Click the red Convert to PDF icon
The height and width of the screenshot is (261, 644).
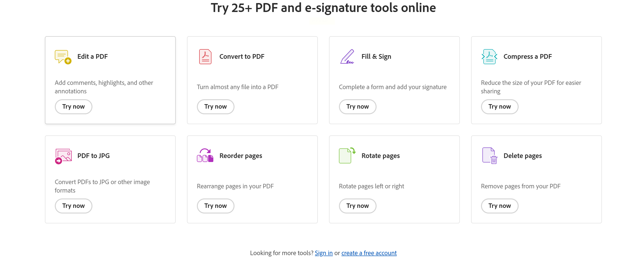coord(205,57)
